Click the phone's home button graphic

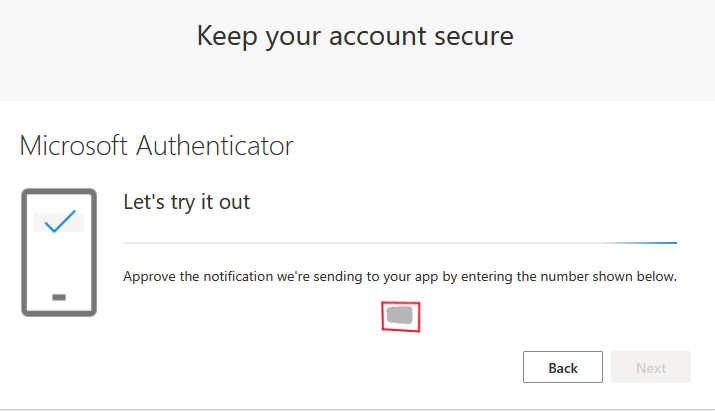pyautogui.click(x=58, y=297)
